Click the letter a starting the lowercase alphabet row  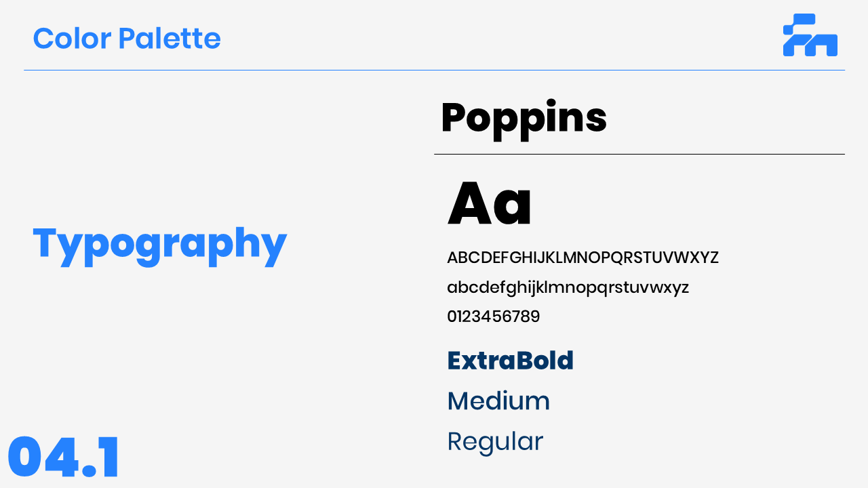[452, 288]
